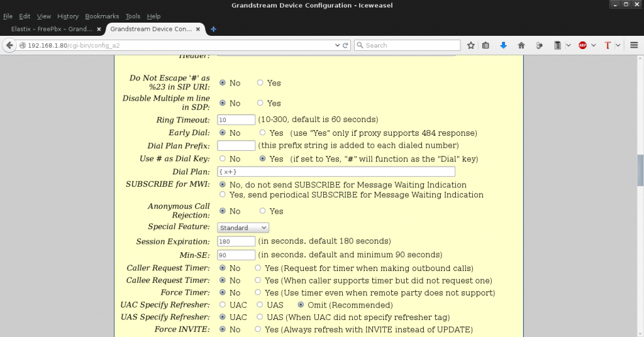Click the back navigation arrow
This screenshot has width=644, height=337.
pos(9,45)
